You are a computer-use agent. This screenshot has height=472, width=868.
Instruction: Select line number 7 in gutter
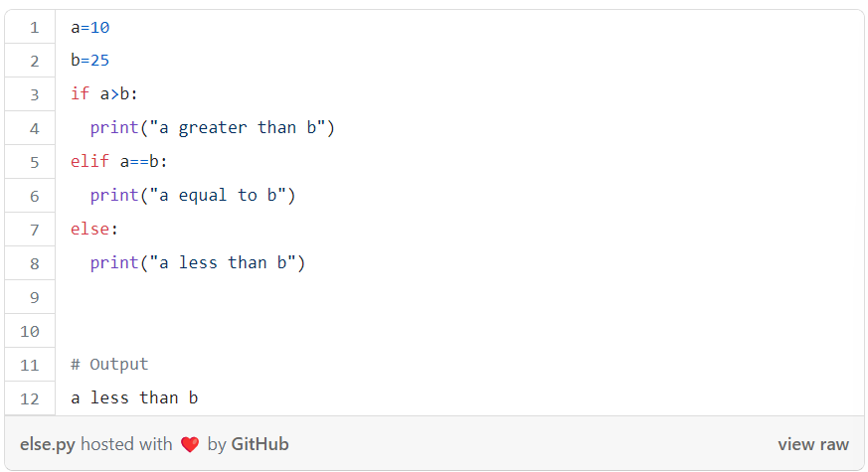[35, 230]
